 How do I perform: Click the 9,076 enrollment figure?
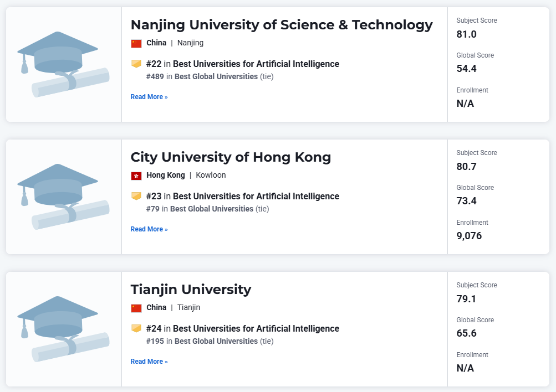pos(469,236)
